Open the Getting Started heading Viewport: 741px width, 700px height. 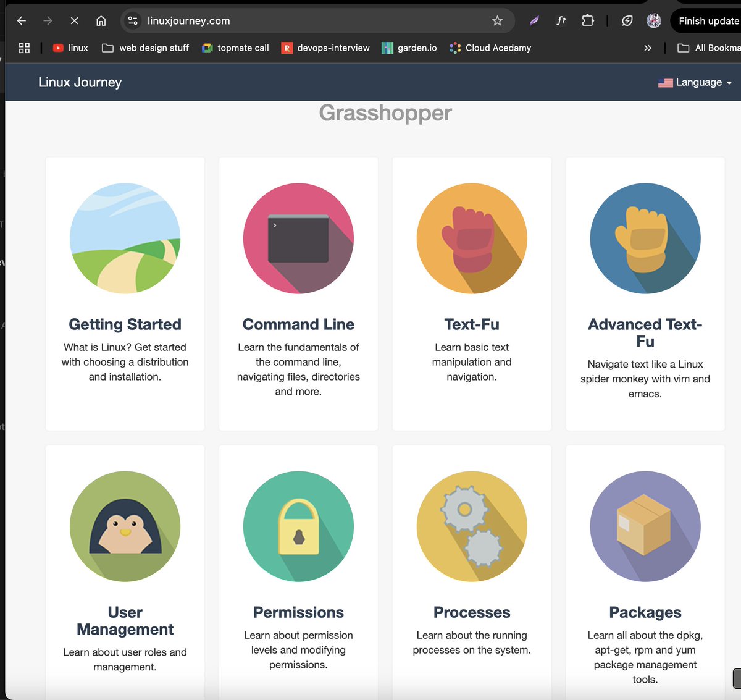(x=125, y=324)
